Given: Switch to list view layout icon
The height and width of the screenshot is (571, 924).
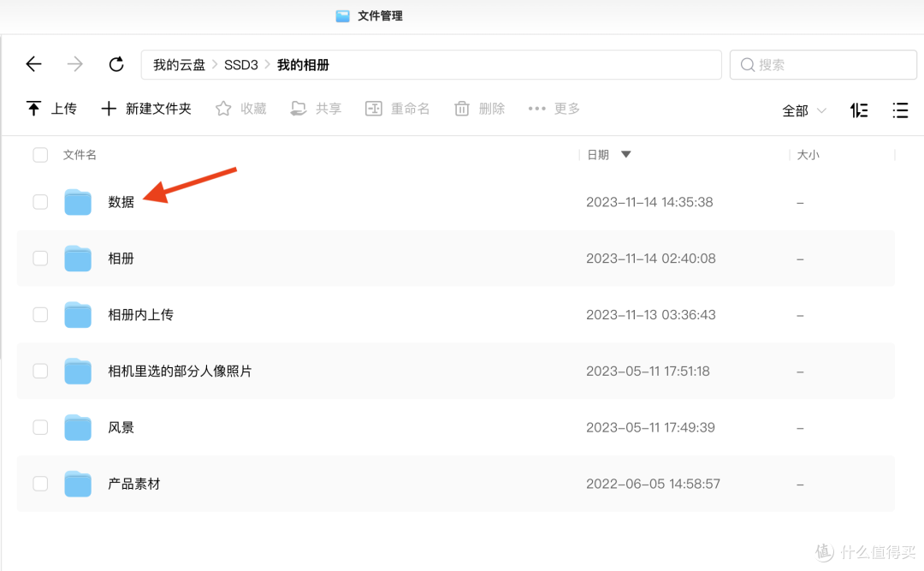Looking at the screenshot, I should pos(900,110).
